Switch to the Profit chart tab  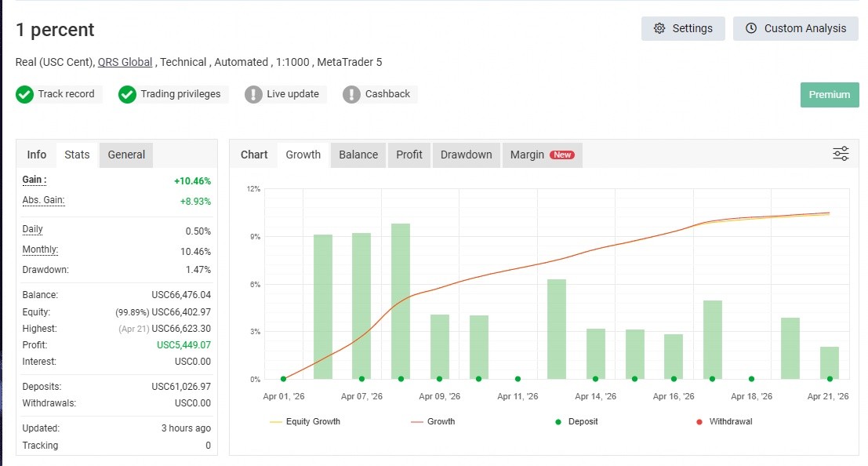pos(409,155)
